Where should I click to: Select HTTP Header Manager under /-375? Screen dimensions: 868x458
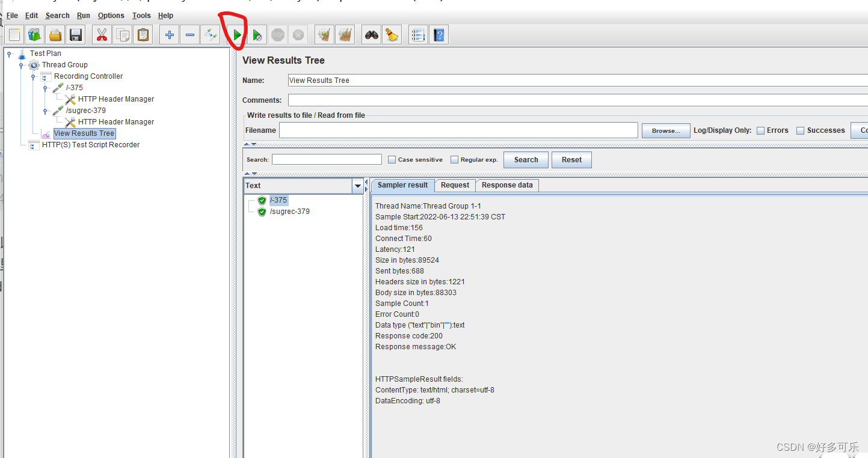tap(115, 99)
